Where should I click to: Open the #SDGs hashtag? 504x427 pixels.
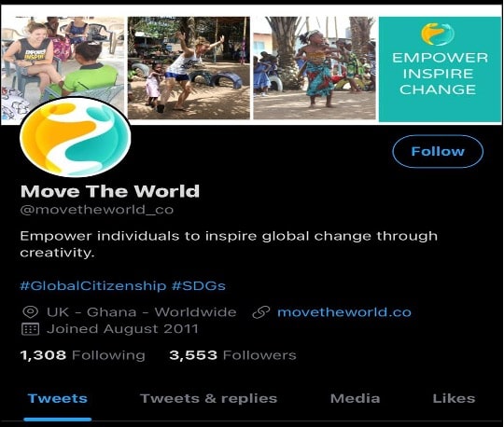click(199, 285)
